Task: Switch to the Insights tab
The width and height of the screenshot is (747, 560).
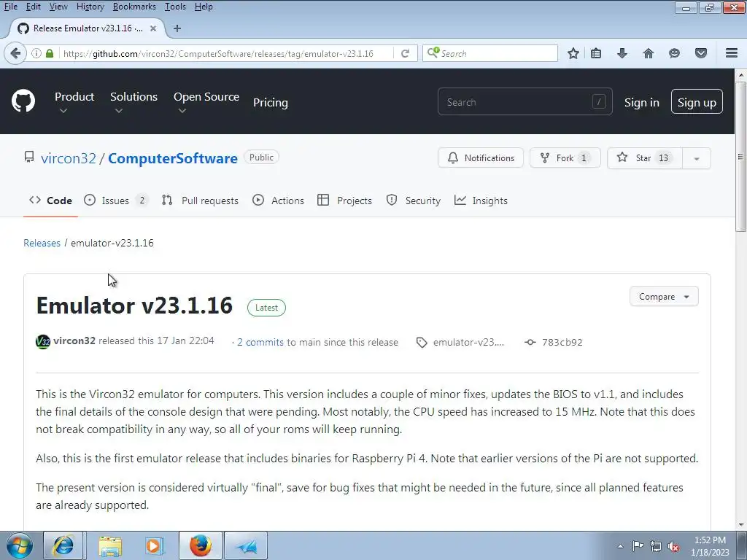Action: [481, 201]
